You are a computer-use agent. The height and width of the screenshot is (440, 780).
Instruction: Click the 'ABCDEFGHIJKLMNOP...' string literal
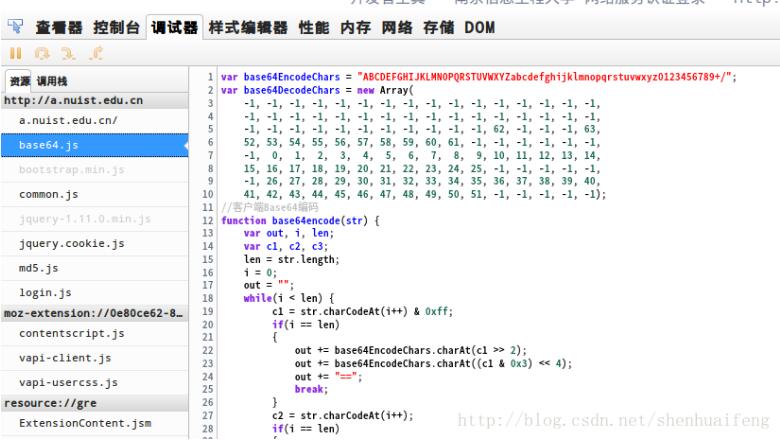(544, 77)
